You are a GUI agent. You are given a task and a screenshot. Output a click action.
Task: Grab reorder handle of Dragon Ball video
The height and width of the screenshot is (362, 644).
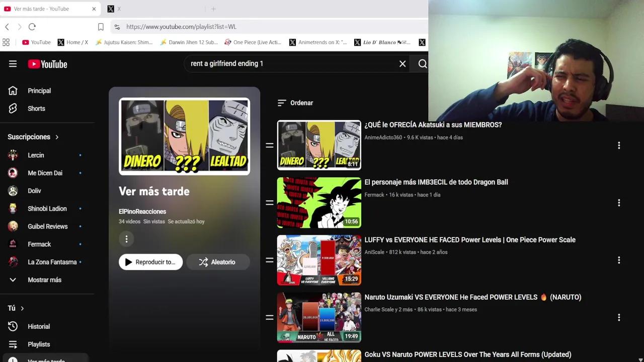(x=270, y=203)
